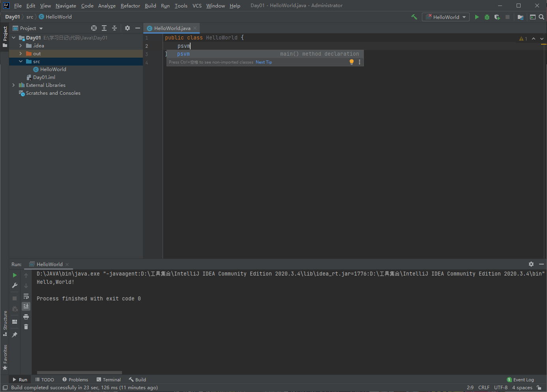Open the Problems tool window tab

coord(75,379)
